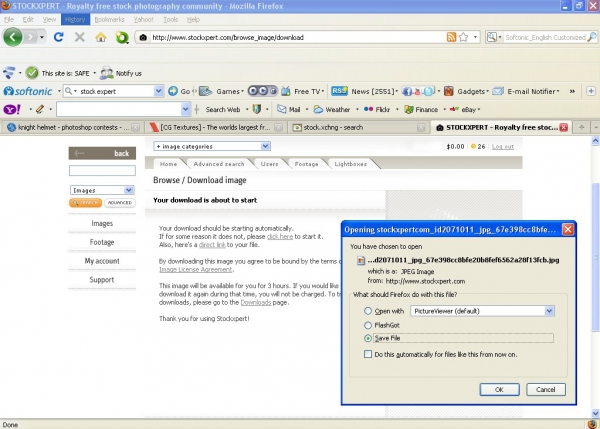Open the search engine selector dropdown
This screenshot has height=429, width=600.
pos(494,37)
